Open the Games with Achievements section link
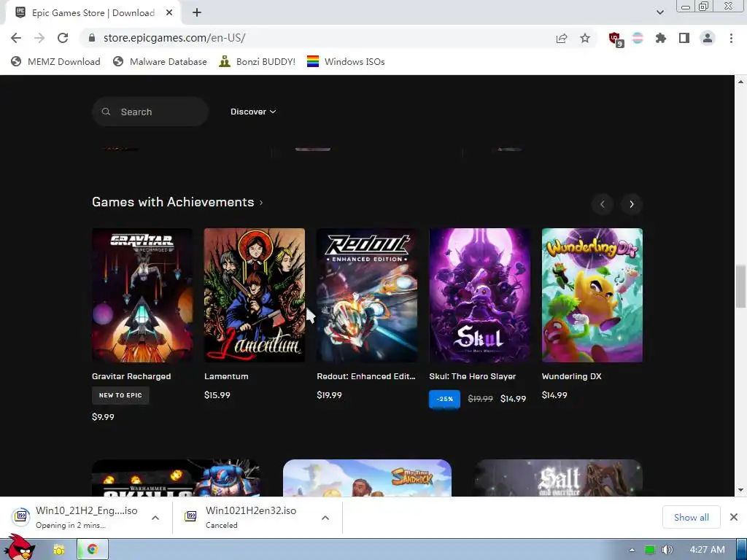Screen dimensions: 747x560 coord(177,202)
